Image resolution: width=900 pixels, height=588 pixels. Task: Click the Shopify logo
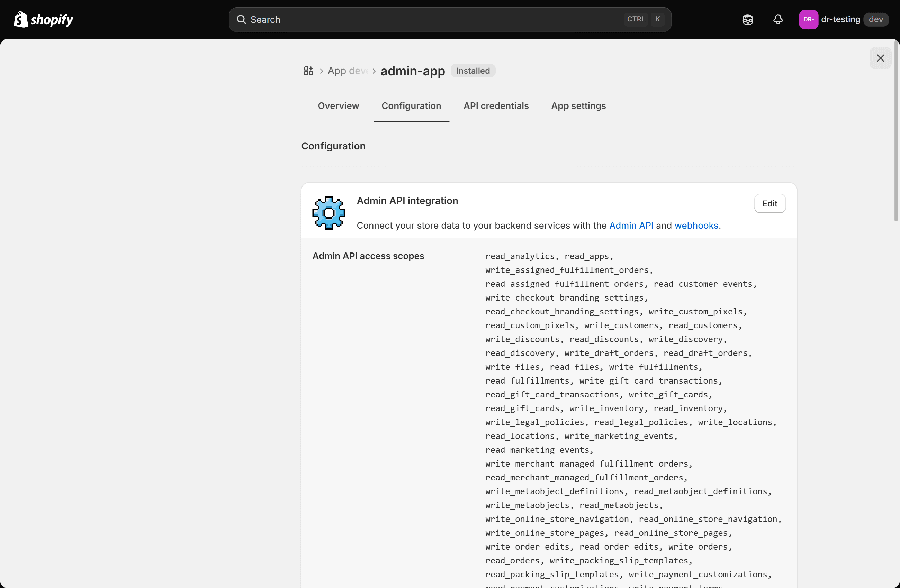44,19
